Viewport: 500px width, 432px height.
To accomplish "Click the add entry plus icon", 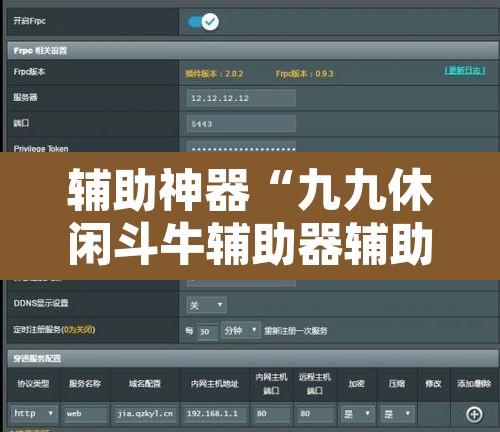I will (x=474, y=414).
